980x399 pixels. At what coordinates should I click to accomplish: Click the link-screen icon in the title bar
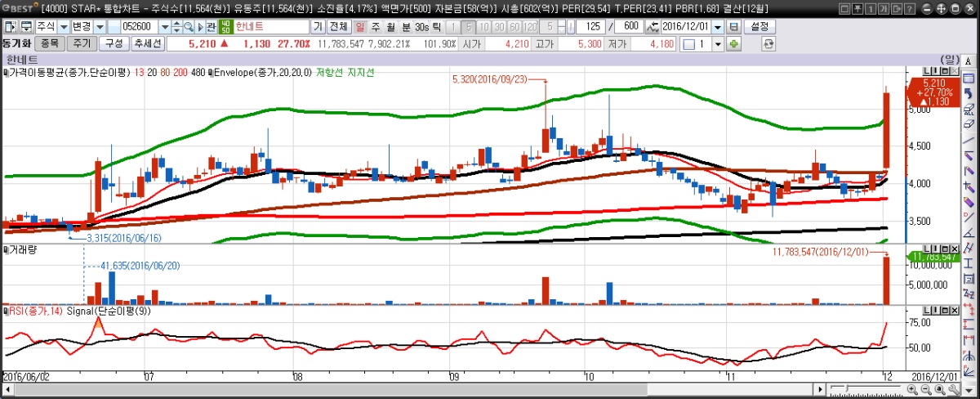coord(897,8)
